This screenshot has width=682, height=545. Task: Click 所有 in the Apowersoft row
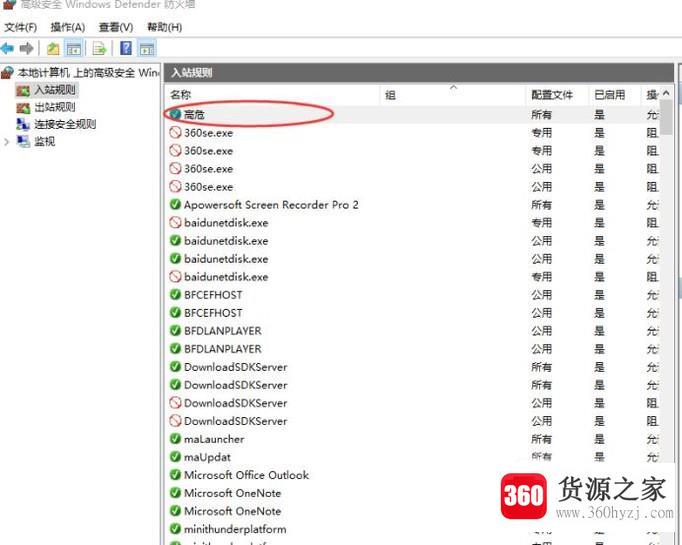point(542,205)
